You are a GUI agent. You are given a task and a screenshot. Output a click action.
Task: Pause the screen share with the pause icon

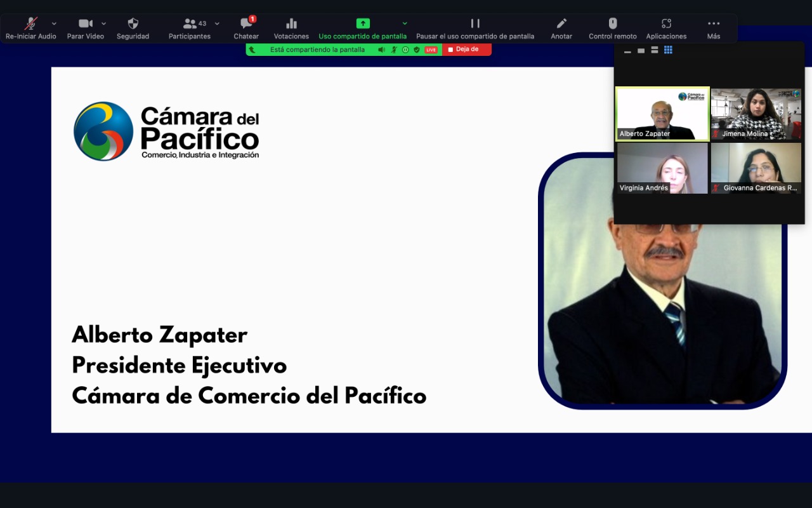(475, 23)
